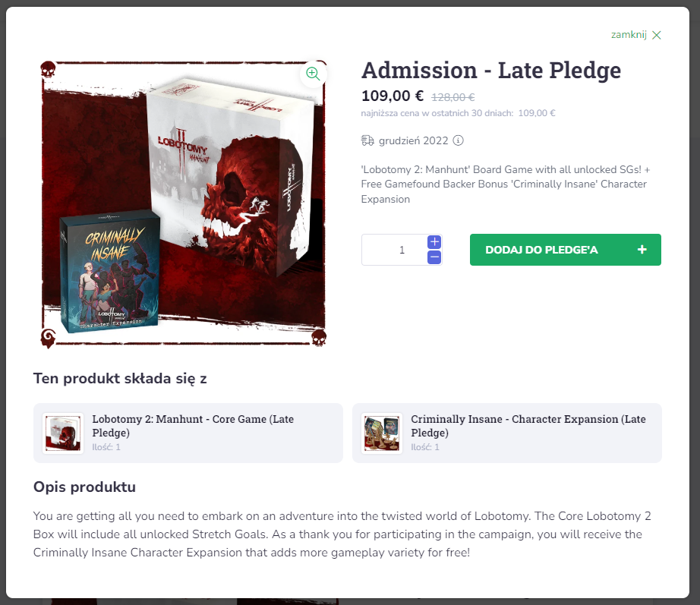Viewport: 700px width, 605px height.
Task: Click the main product image
Action: (184, 204)
